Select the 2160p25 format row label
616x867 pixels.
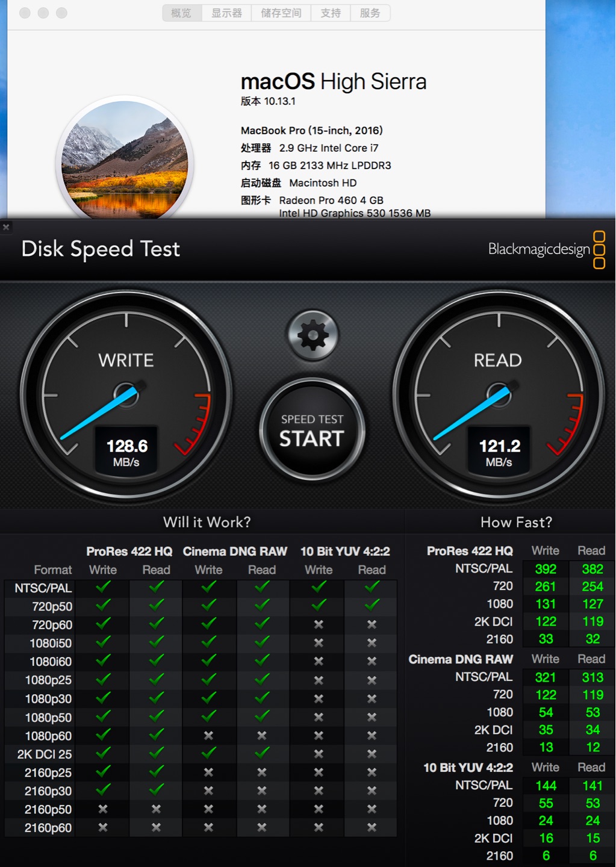48,773
